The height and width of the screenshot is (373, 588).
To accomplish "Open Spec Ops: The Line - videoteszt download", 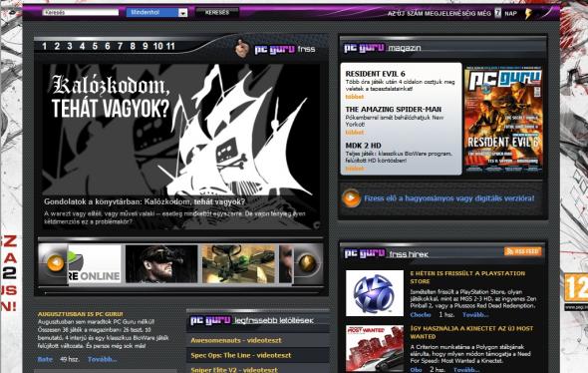I will [x=241, y=355].
